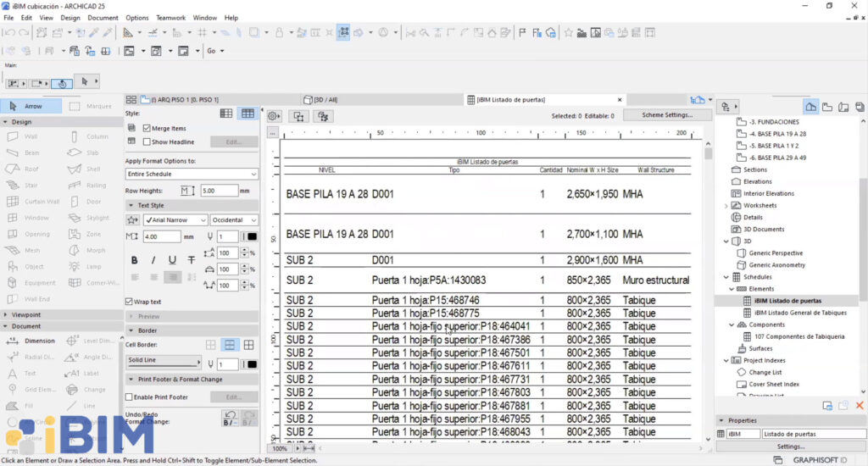Uncheck the Merge Items checkbox

[x=147, y=128]
